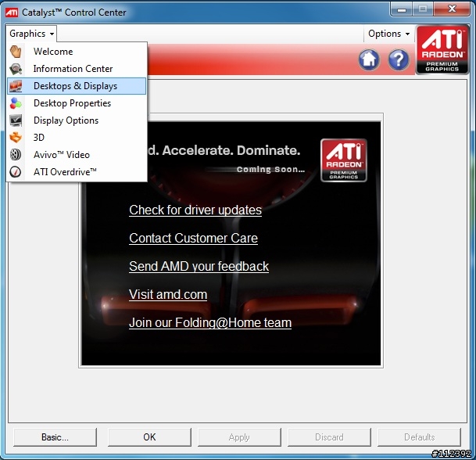476x460 pixels.
Task: Click the ATI Radeon logo in top corner
Action: 442,50
